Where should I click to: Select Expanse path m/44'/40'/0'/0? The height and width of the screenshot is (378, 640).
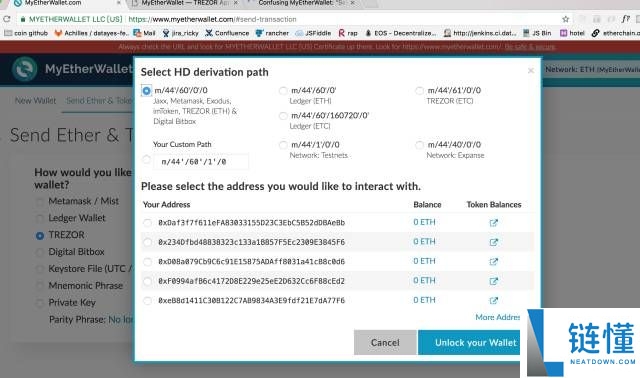(419, 145)
